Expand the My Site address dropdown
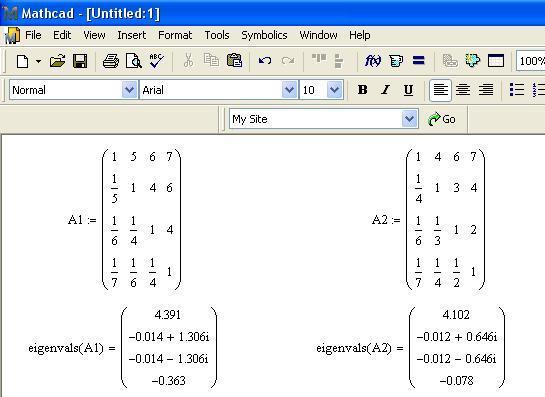Screen dimensions: 545x397 409,119
